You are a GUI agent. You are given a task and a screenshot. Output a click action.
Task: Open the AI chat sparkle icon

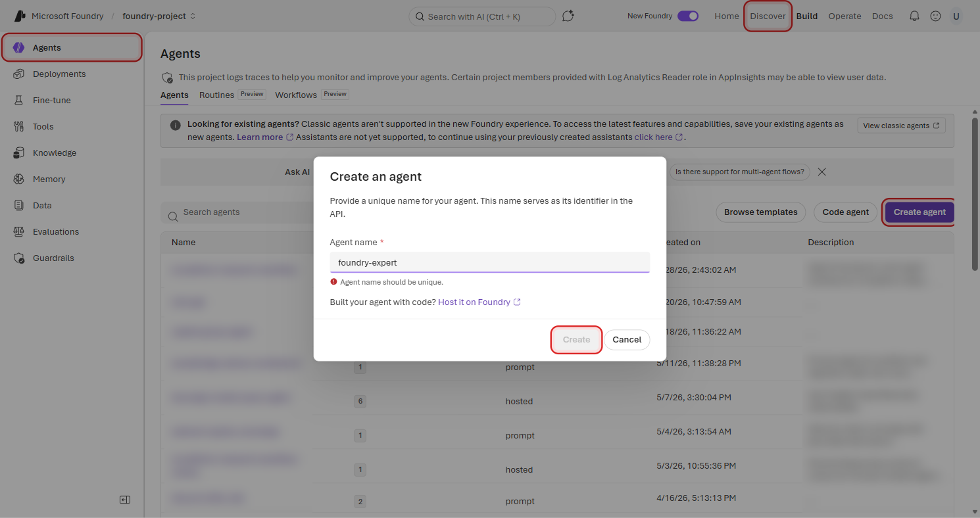(x=568, y=16)
